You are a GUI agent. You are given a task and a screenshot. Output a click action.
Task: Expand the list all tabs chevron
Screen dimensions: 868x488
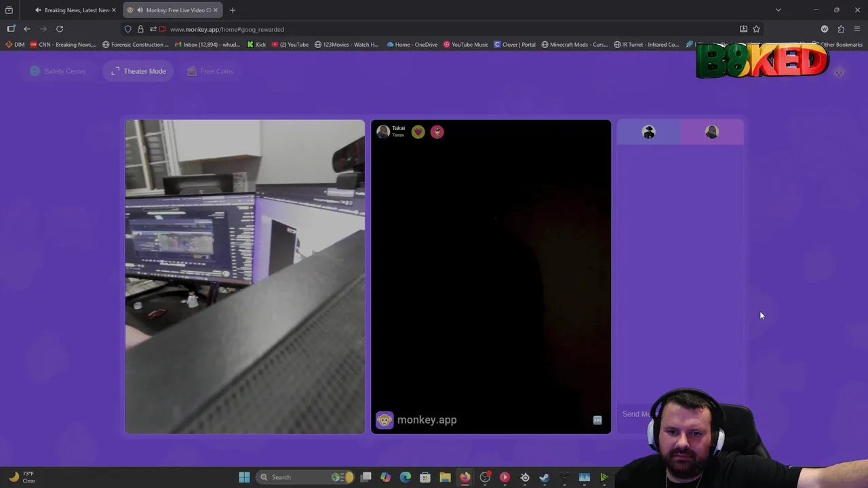[x=778, y=10]
